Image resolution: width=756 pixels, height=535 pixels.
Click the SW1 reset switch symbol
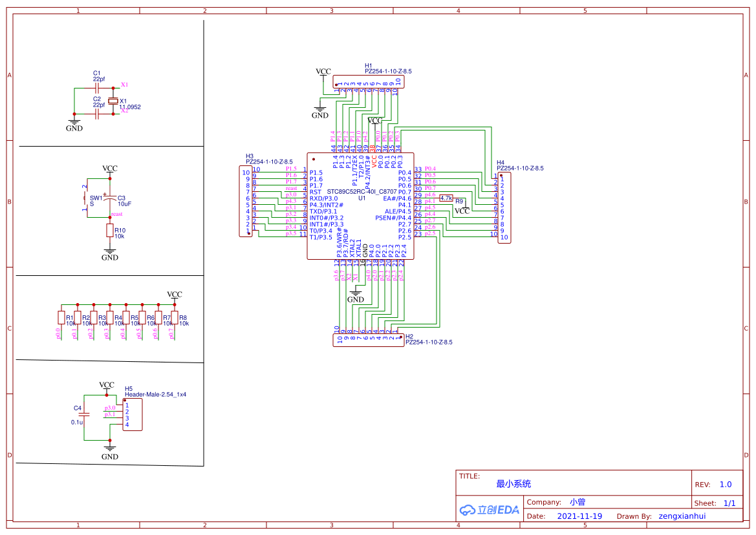pos(85,198)
